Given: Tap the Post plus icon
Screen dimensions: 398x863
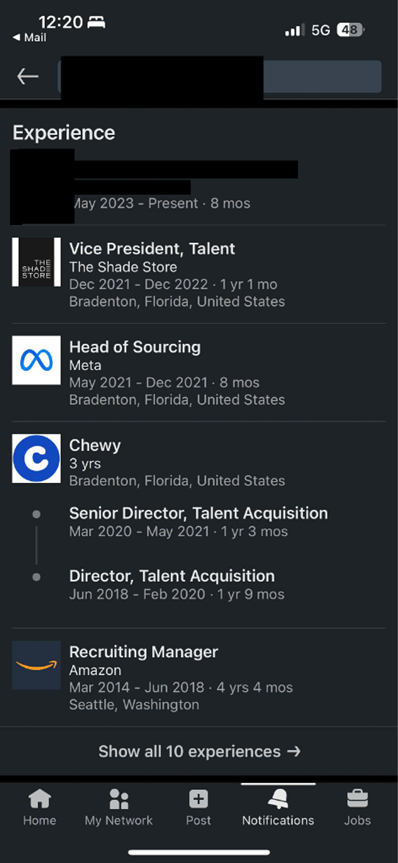Looking at the screenshot, I should click(198, 799).
